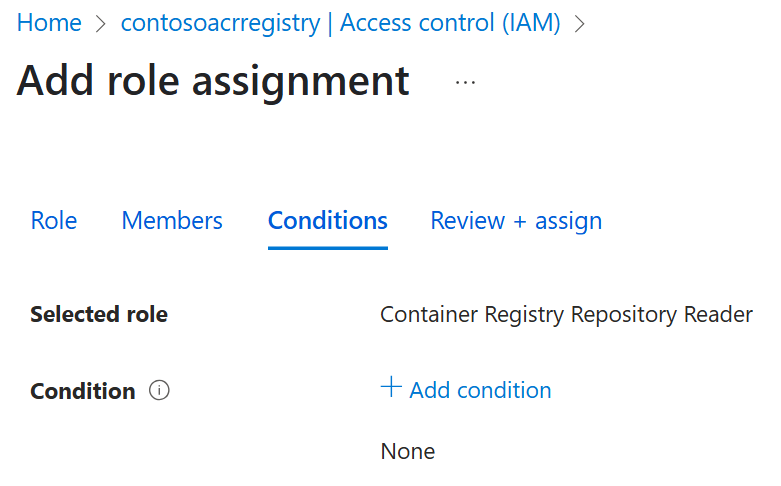Open the Members tab
This screenshot has height=486, width=781.
pyautogui.click(x=172, y=221)
